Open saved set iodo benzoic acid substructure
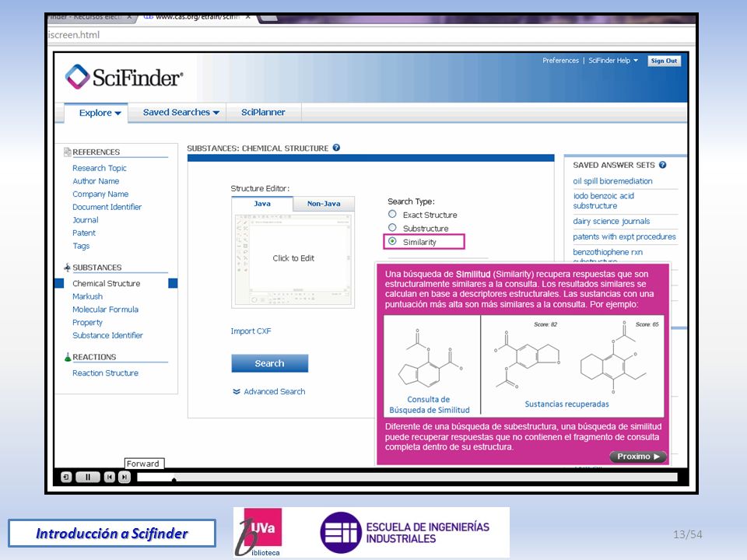This screenshot has height=560, width=747. [x=604, y=201]
